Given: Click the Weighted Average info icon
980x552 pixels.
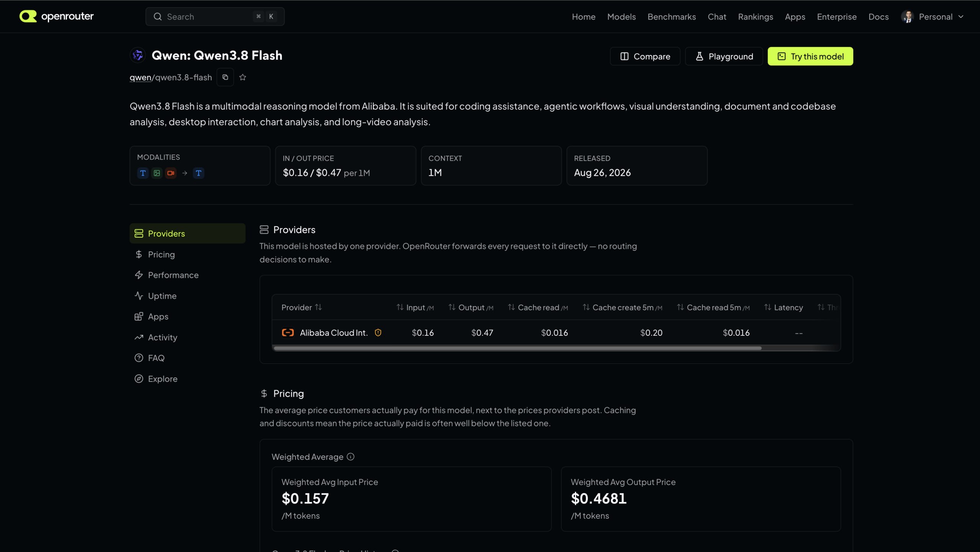Looking at the screenshot, I should [351, 457].
